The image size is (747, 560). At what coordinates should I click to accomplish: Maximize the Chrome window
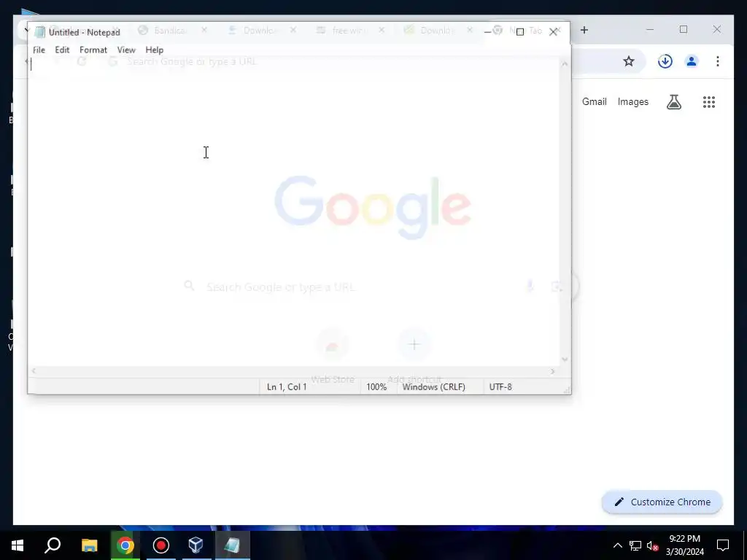pos(683,29)
